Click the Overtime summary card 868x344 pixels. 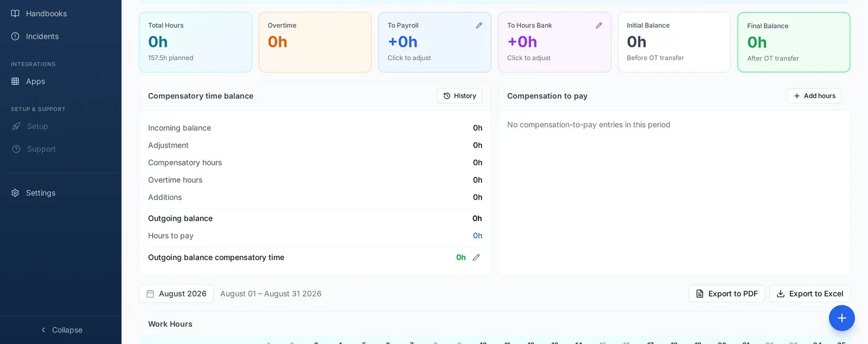pos(315,42)
